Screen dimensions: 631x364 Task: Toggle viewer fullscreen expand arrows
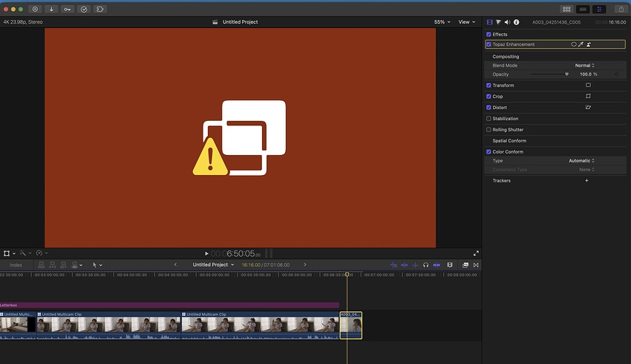click(476, 253)
